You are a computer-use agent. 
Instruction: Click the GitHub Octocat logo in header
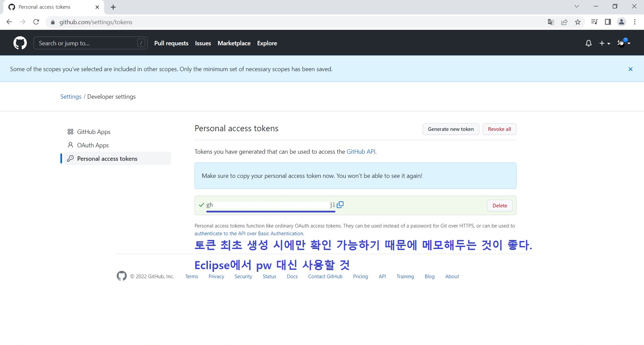tap(20, 43)
